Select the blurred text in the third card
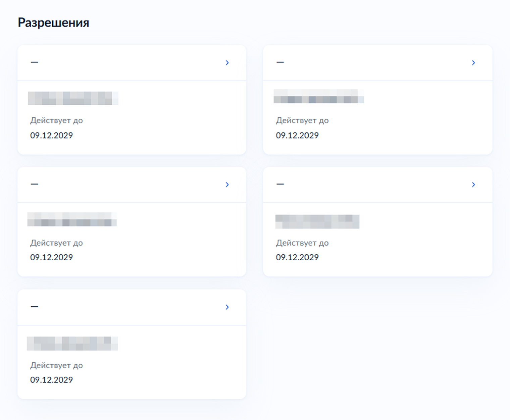Viewport: 510px width, 420px height. (x=72, y=219)
